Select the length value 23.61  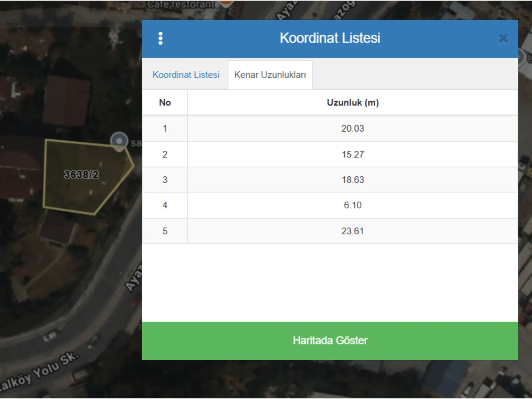(x=353, y=231)
